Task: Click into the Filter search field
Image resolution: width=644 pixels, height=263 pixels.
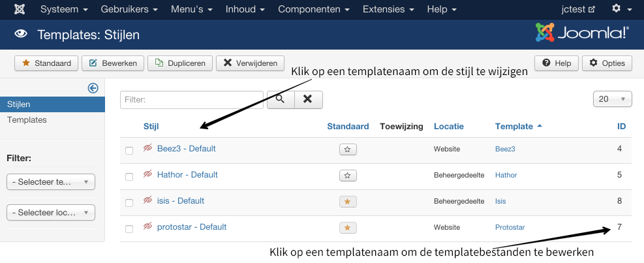Action: [x=191, y=100]
